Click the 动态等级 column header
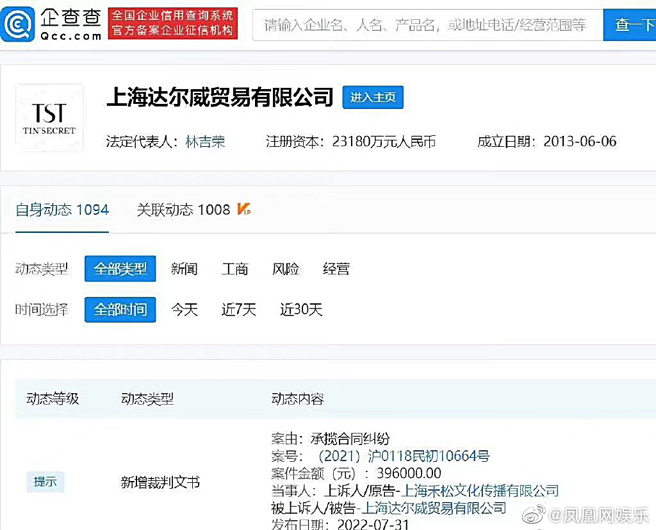This screenshot has height=530, width=656. [53, 399]
